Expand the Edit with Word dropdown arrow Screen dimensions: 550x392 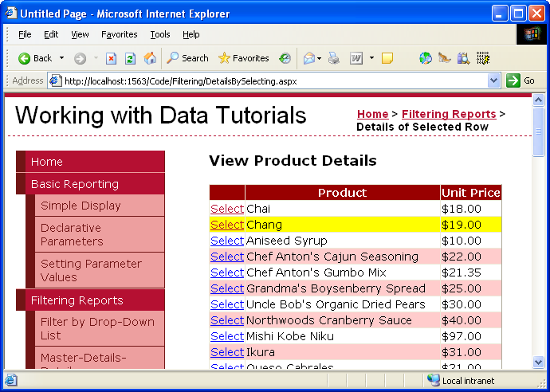coord(371,58)
